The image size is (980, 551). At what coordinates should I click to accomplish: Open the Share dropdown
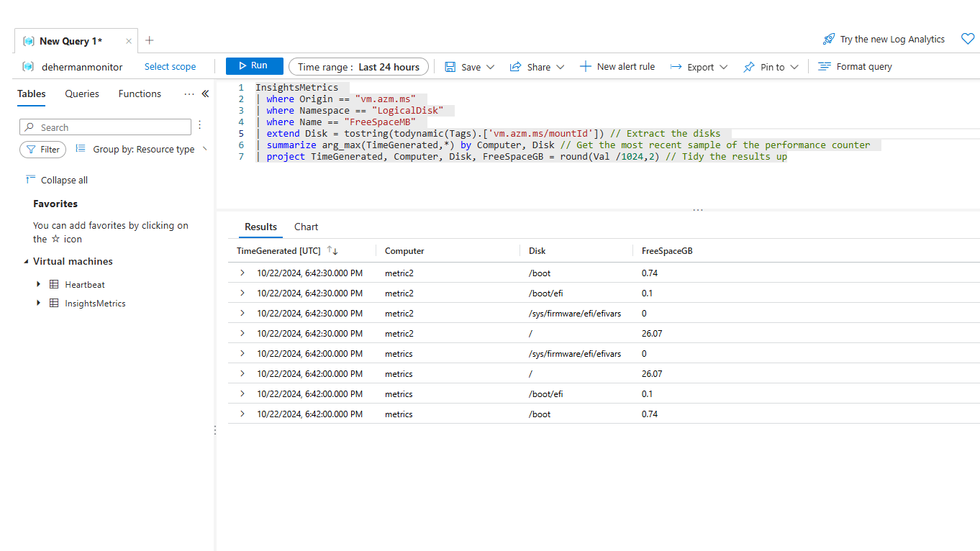tap(561, 67)
